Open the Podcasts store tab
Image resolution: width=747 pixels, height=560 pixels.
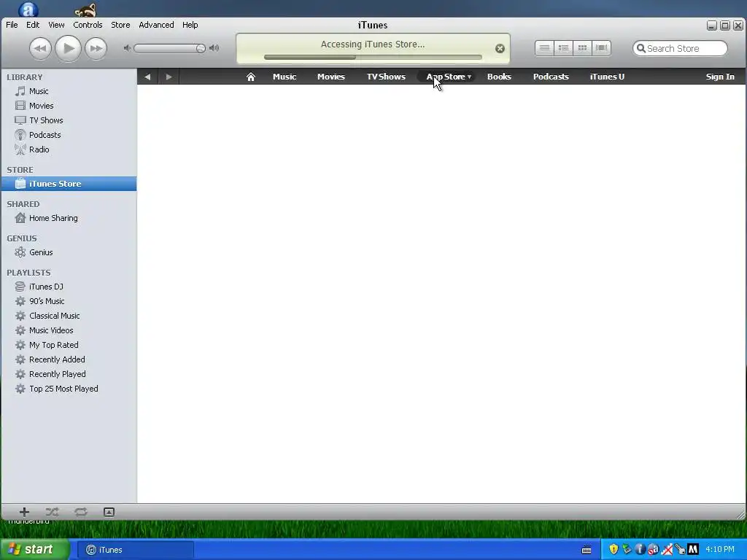pos(551,77)
